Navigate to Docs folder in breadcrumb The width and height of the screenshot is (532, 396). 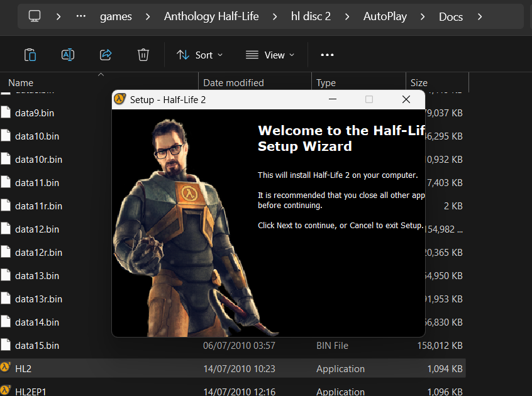tap(451, 16)
